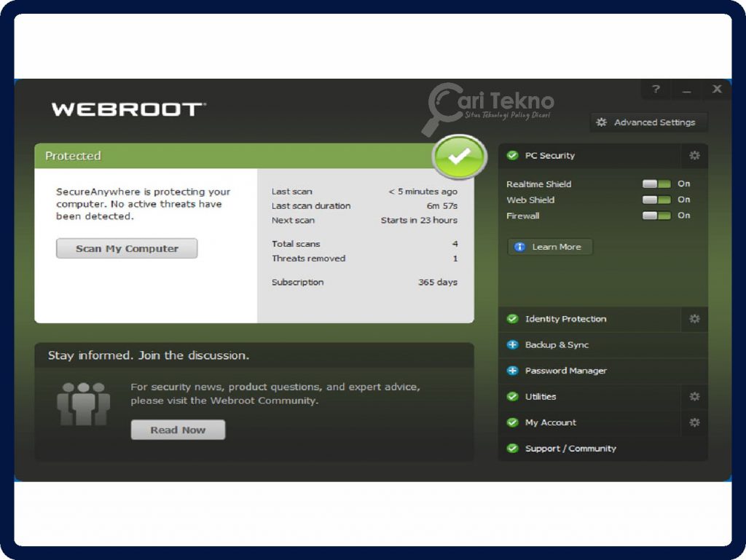
Task: Click the Read Now button
Action: (178, 430)
